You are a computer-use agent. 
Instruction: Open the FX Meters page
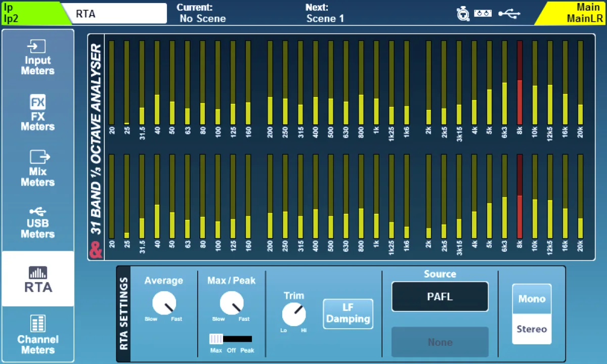(x=38, y=113)
